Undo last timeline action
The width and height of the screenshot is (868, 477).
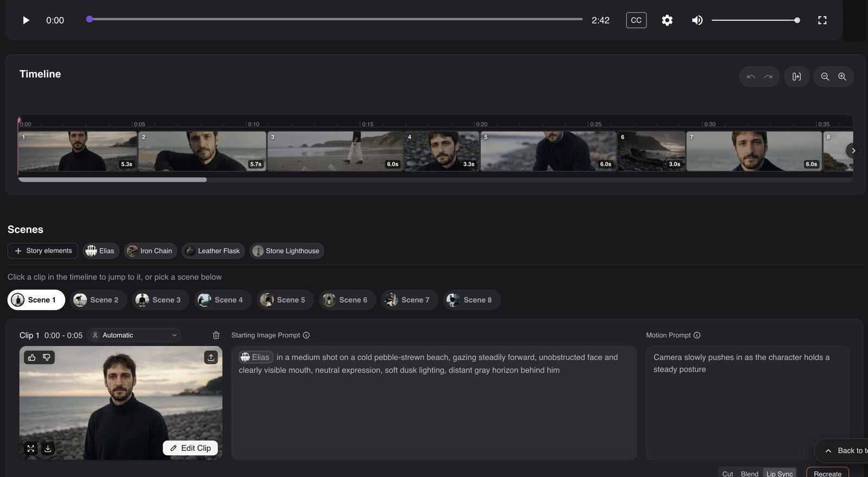pos(751,76)
